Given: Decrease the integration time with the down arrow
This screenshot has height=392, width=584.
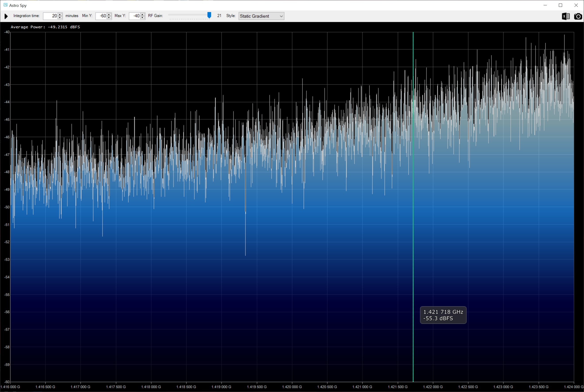Looking at the screenshot, I should (x=60, y=17).
